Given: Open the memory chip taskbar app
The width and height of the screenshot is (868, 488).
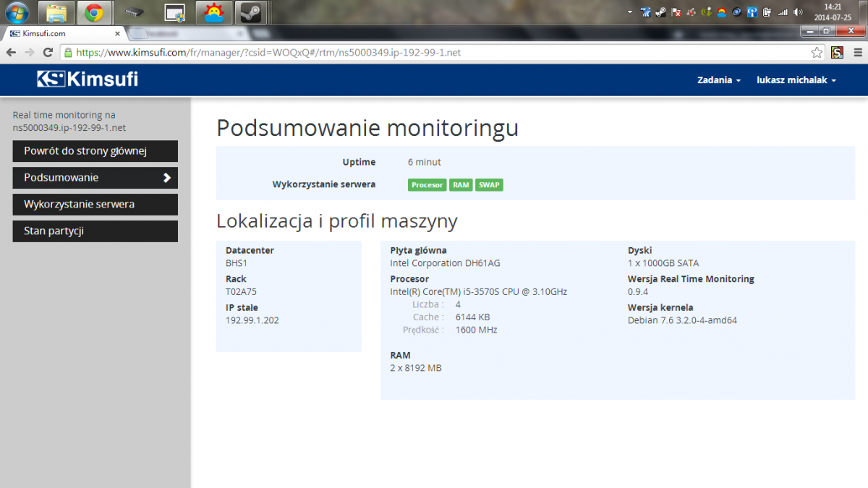Looking at the screenshot, I should (x=134, y=12).
